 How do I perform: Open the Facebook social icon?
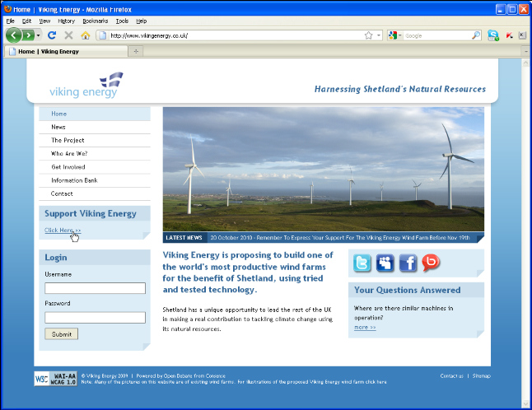(408, 263)
